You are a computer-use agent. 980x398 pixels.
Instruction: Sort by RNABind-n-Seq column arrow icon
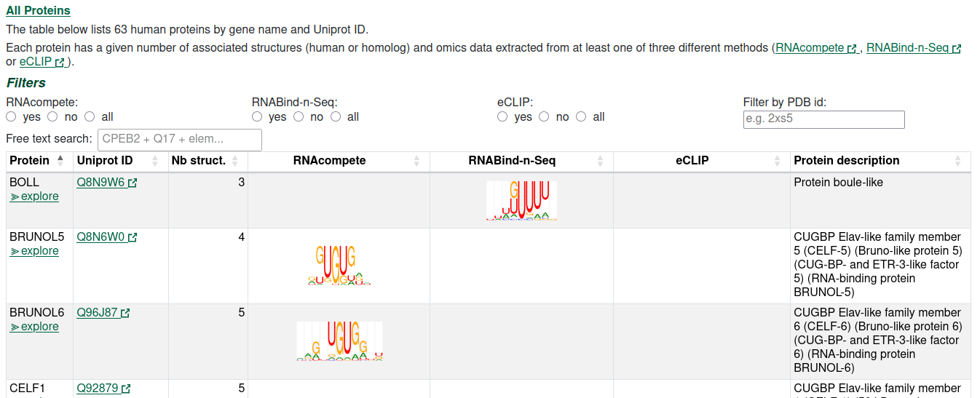(600, 161)
